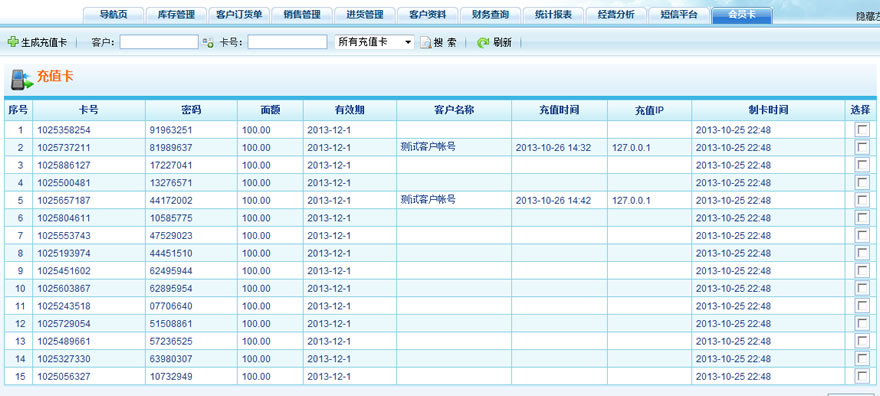Open the 客户资料 tab
The image size is (880, 396).
tap(428, 16)
